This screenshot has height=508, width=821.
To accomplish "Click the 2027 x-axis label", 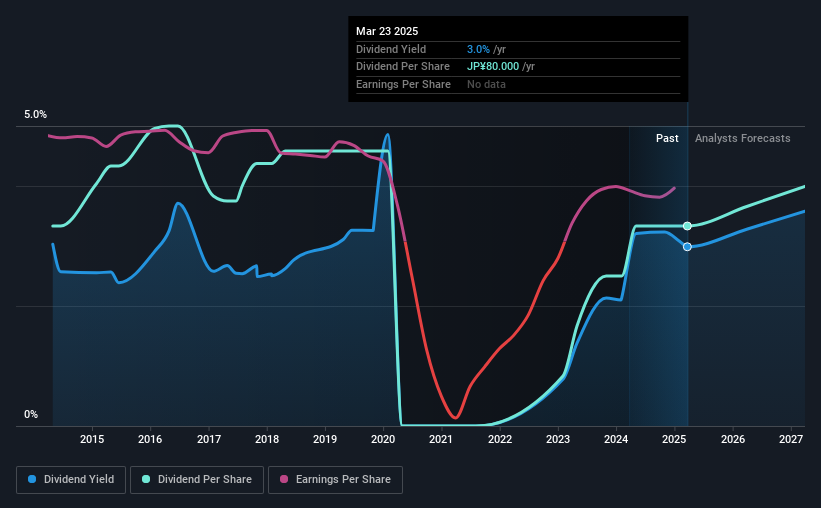I will pos(791,439).
